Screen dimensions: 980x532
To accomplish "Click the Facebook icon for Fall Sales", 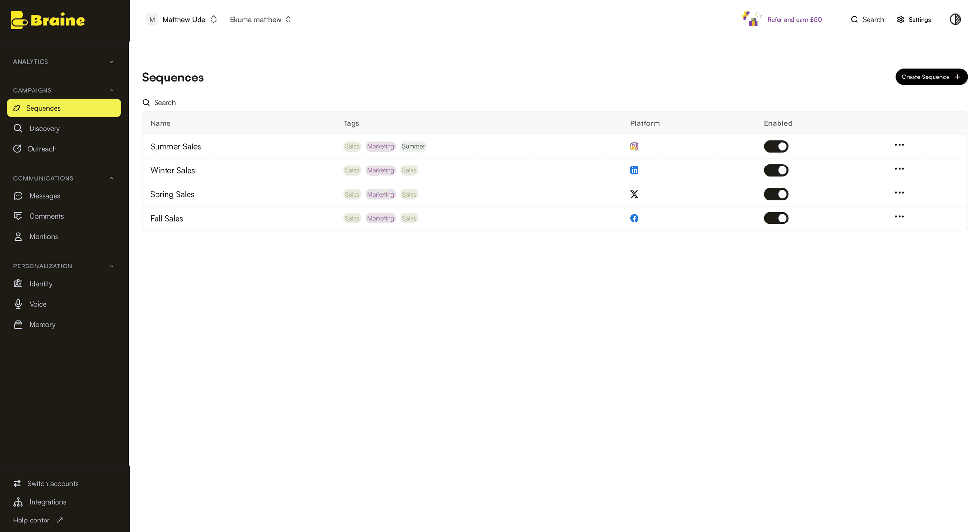I will point(634,218).
